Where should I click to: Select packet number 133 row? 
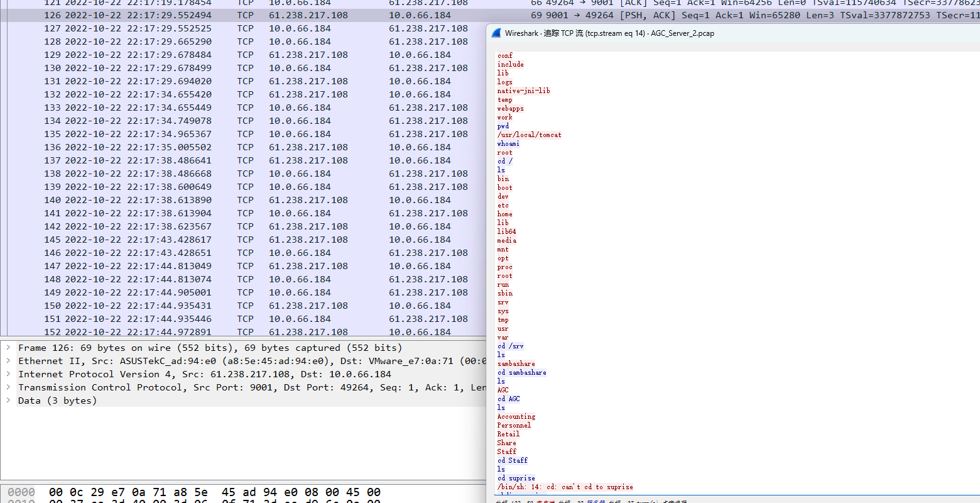click(x=243, y=108)
